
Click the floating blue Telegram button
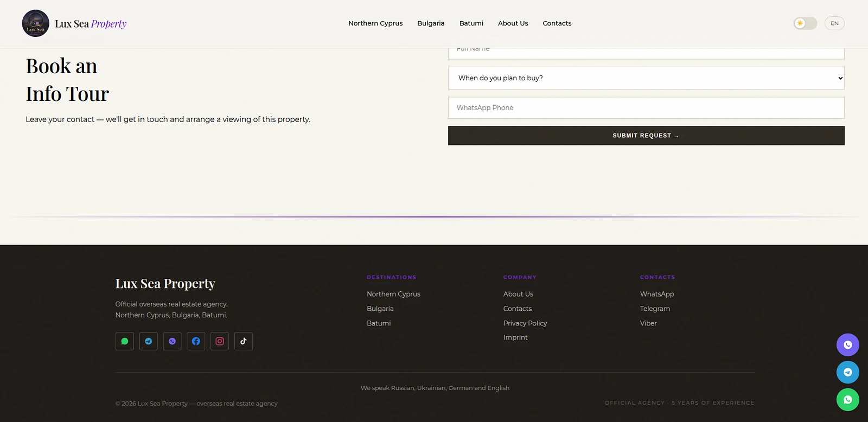point(848,373)
